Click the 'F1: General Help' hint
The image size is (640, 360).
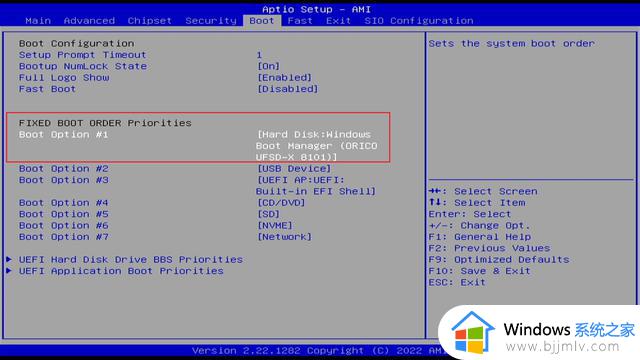click(x=480, y=237)
